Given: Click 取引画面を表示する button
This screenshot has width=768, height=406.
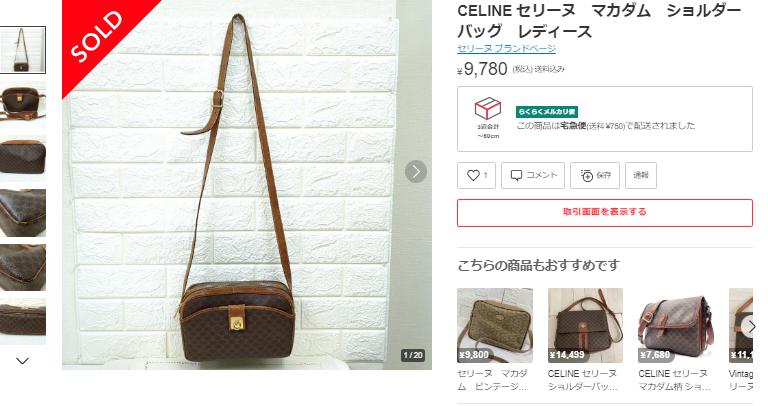Looking at the screenshot, I should pyautogui.click(x=605, y=213).
